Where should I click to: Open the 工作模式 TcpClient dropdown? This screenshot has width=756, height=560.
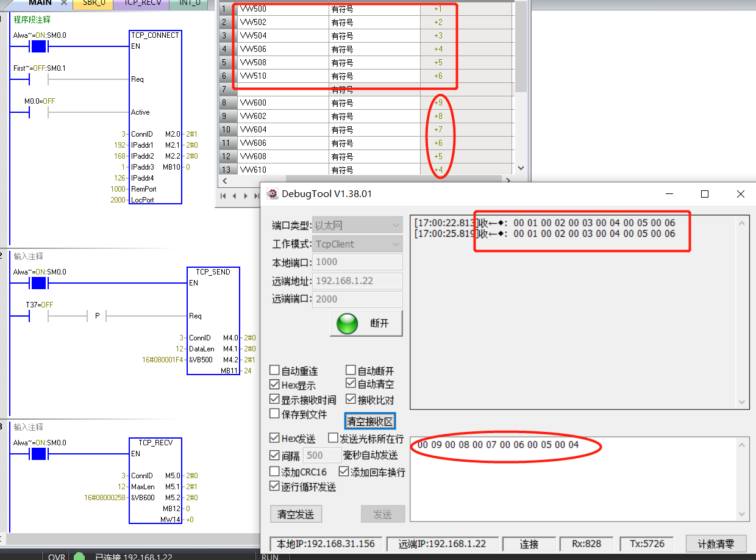point(396,243)
